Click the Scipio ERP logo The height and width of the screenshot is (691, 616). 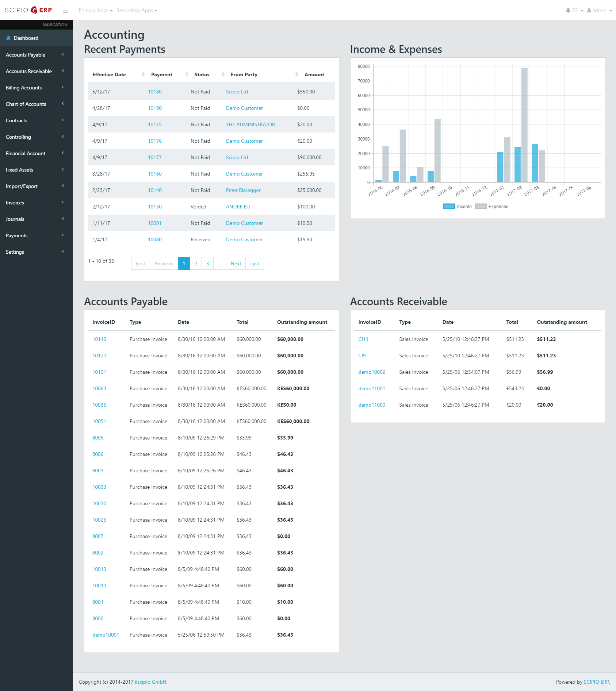coord(28,10)
